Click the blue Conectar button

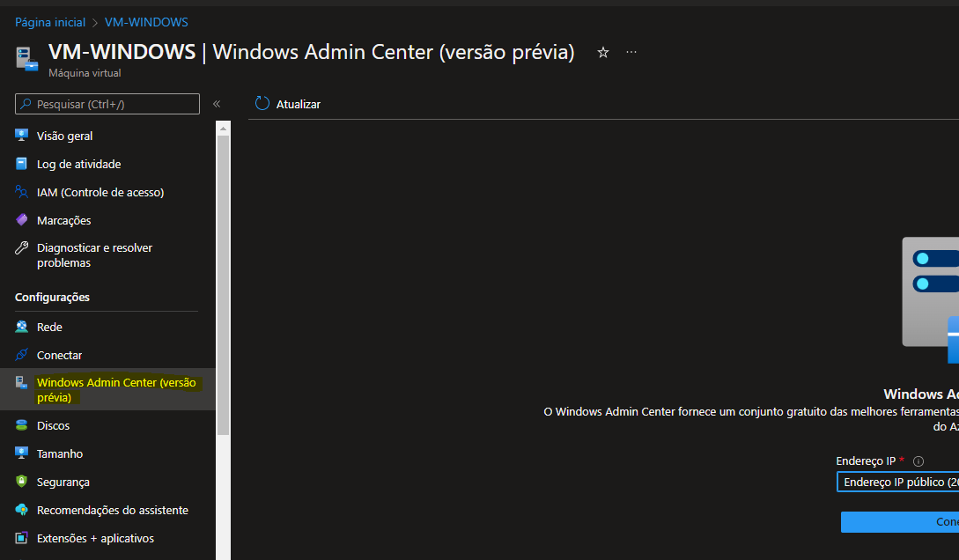click(900, 522)
